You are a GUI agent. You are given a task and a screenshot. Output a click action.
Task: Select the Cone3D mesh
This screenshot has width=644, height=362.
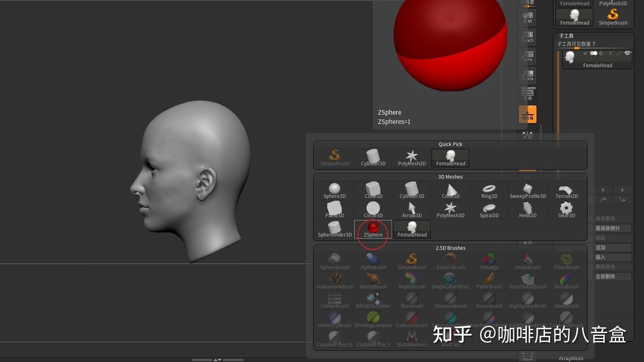tap(450, 191)
